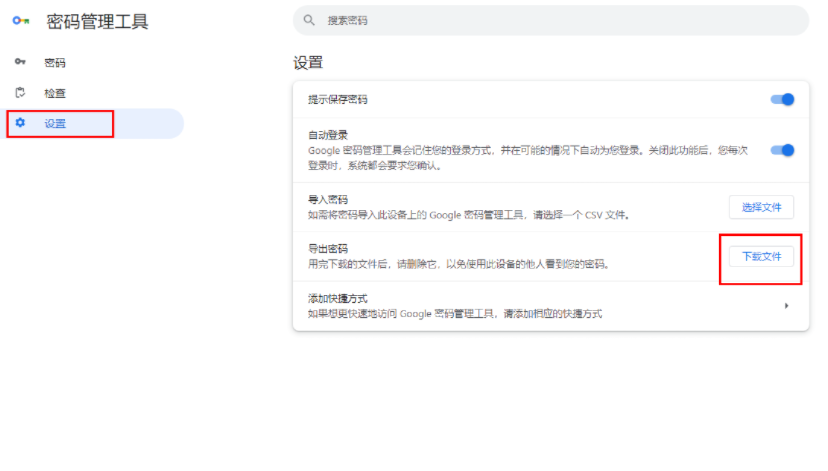The height and width of the screenshot is (471, 828).
Task: Click the 选择文件 button
Action: (761, 207)
